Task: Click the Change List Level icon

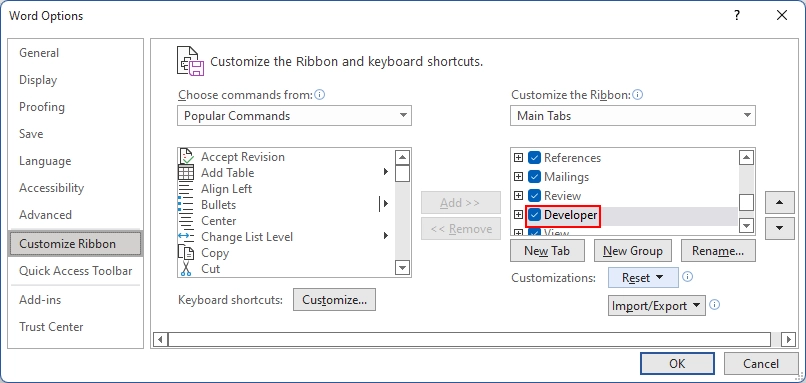Action: tap(186, 236)
